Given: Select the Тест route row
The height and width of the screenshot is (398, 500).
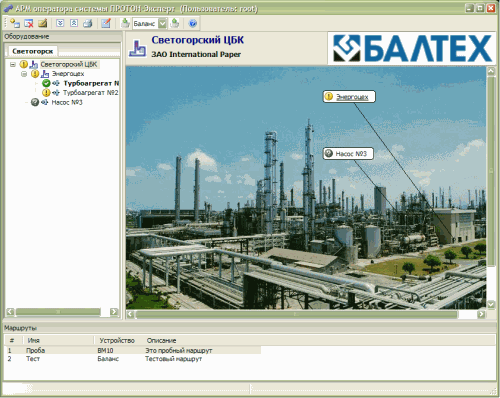Looking at the screenshot, I should tap(133, 359).
